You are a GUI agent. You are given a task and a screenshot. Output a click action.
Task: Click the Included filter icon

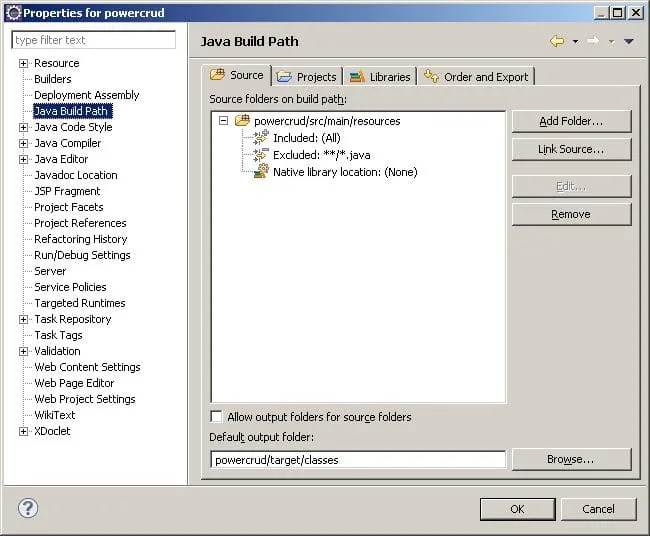point(261,137)
